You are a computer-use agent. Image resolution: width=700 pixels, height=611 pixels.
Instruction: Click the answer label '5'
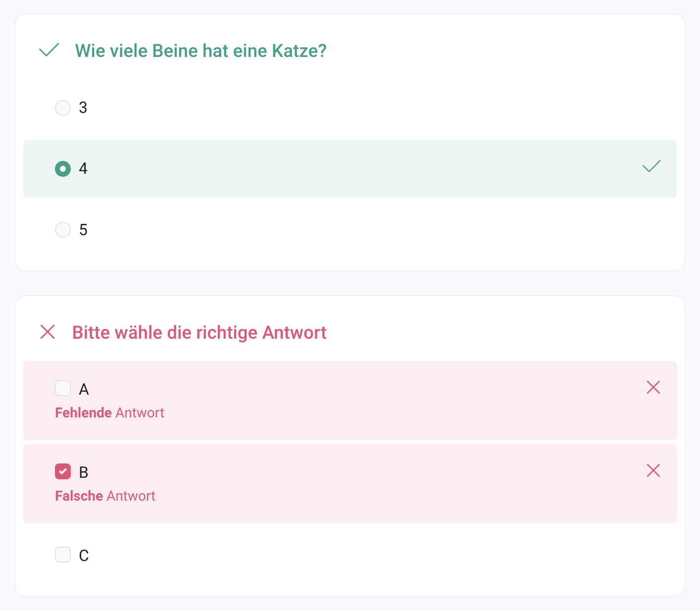(83, 230)
